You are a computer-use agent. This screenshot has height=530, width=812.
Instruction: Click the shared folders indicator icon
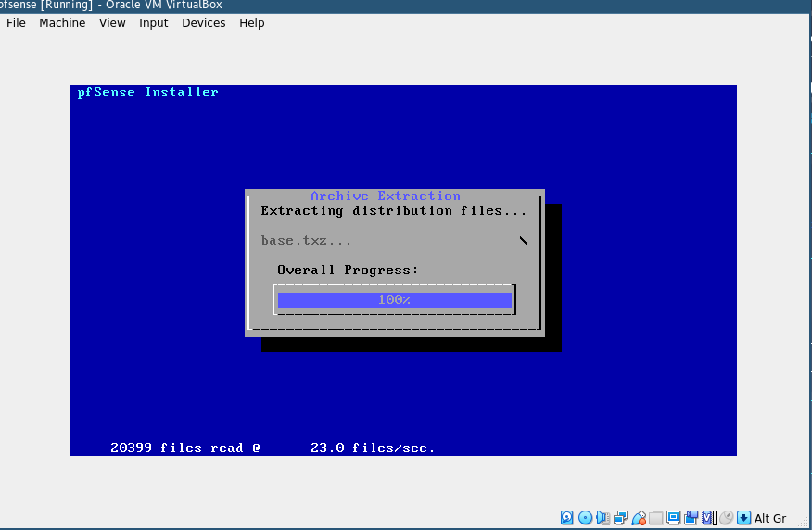point(656,518)
